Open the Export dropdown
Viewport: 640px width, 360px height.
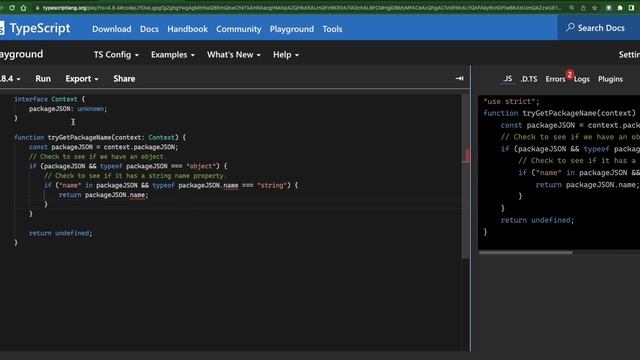pos(82,79)
